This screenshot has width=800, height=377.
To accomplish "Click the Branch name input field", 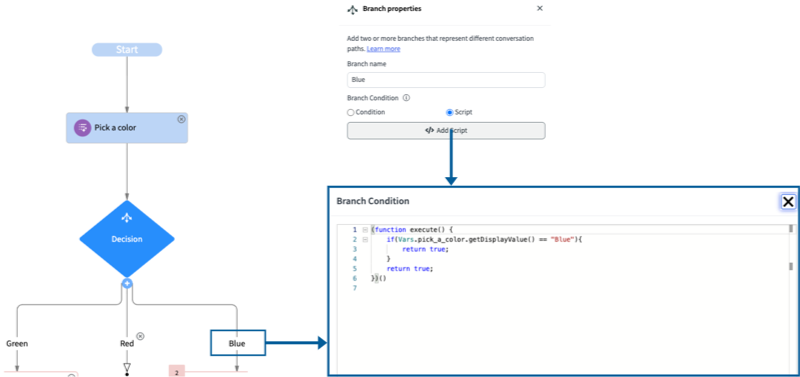I will [446, 80].
